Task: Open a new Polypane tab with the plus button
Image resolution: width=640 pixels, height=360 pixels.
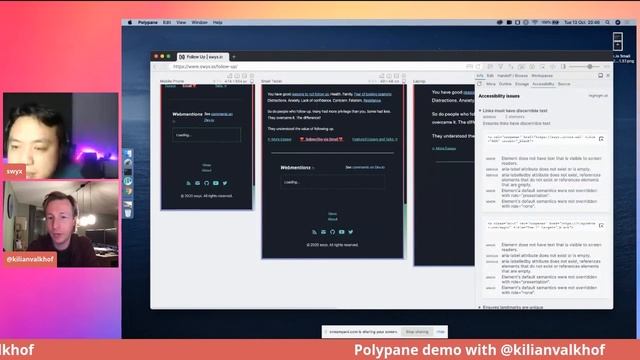Action: point(234,57)
